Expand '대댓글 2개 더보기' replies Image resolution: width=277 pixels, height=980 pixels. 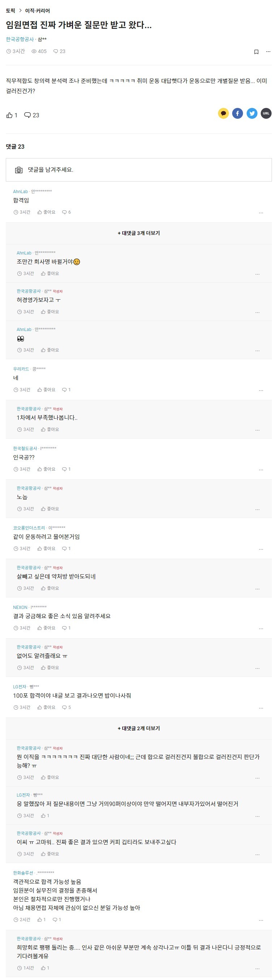(x=139, y=728)
